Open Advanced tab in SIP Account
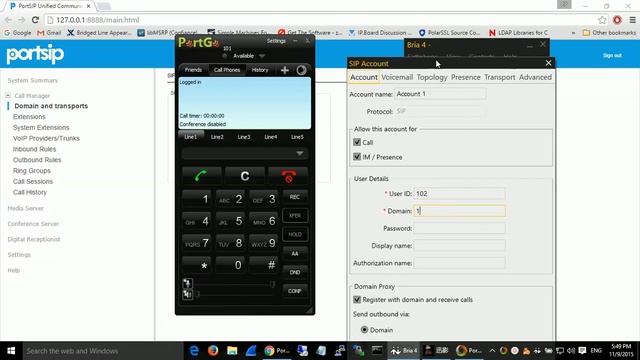 coord(535,77)
